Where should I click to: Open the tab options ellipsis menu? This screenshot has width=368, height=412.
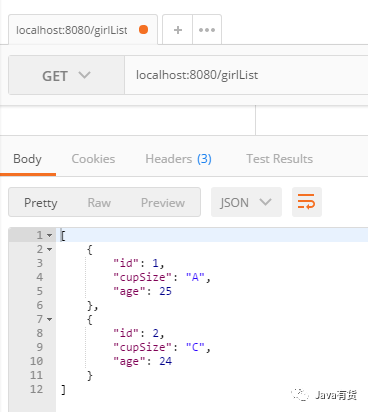207,30
